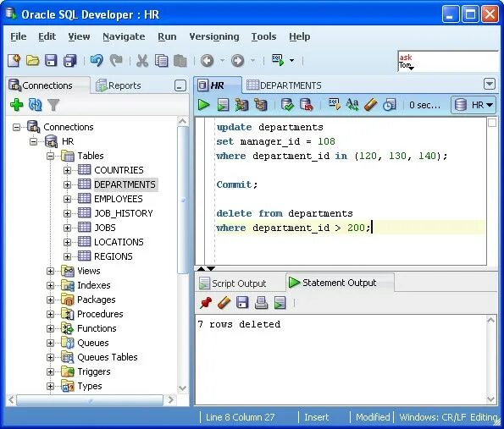Screen dimensions: 504x429
Task: Open the HR connection dropdown in worksheet toolbar
Action: pos(474,105)
